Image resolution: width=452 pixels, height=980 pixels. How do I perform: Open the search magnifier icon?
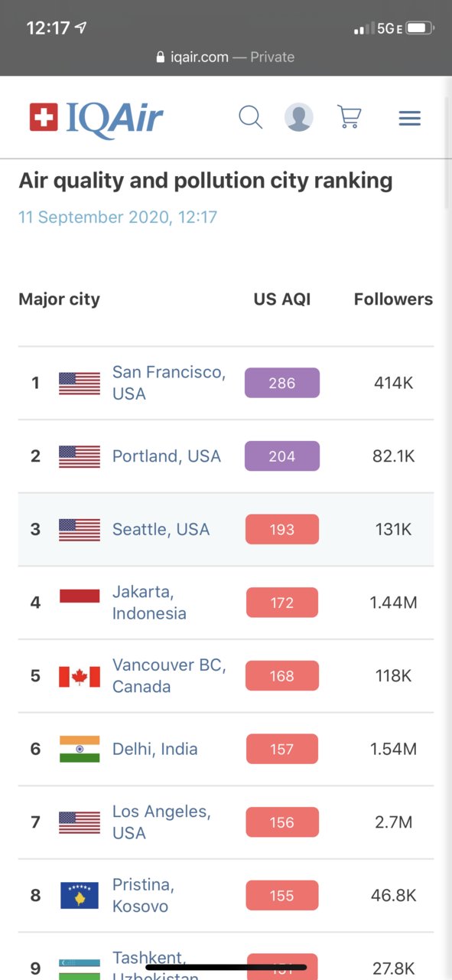click(250, 118)
